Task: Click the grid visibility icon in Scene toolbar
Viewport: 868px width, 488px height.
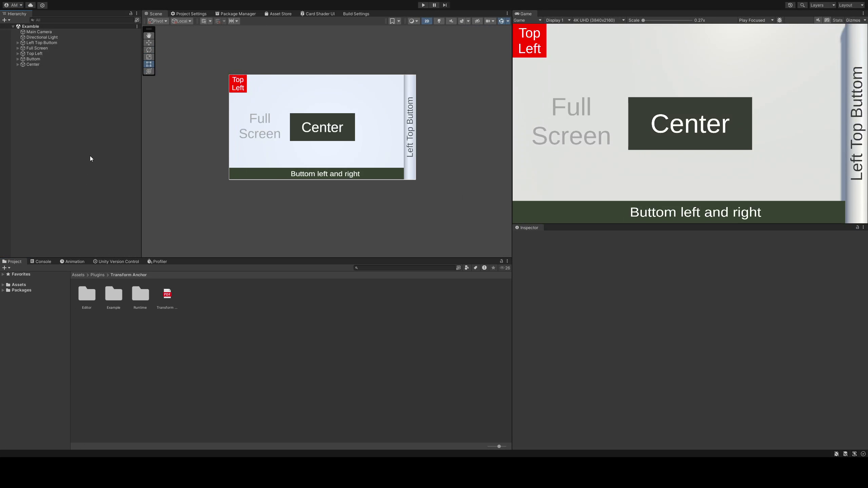Action: 203,21
